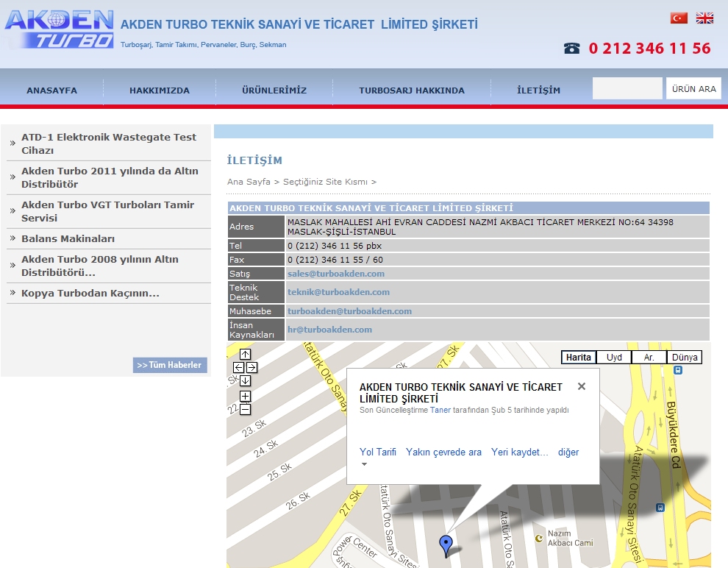
Task: Open Kopya Turbodan Kaçının news link
Action: pyautogui.click(x=90, y=293)
